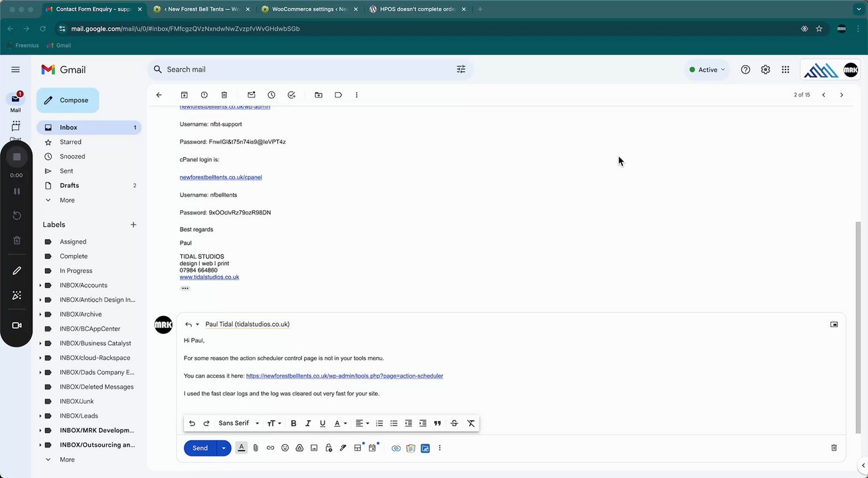
Task: Insert a link into the reply
Action: tap(270, 448)
